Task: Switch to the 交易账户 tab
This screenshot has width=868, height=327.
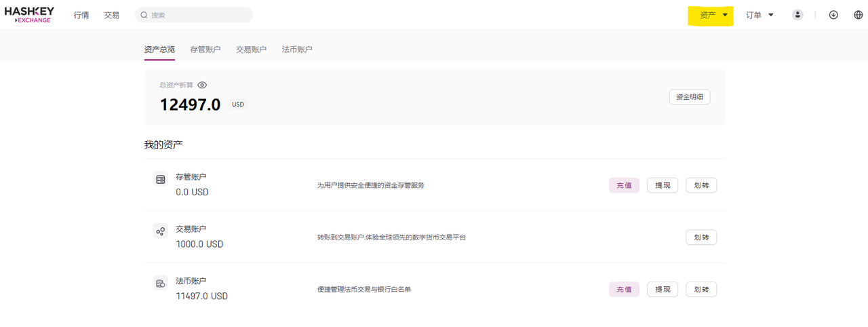Action: coord(251,50)
